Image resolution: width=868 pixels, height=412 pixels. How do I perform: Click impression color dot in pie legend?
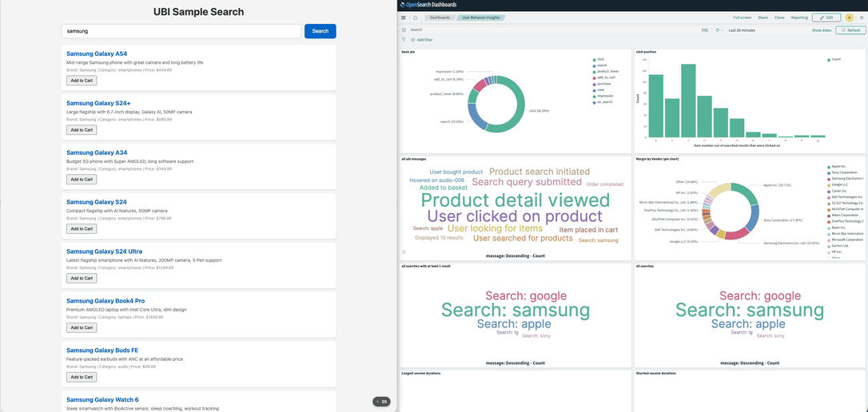pyautogui.click(x=594, y=96)
